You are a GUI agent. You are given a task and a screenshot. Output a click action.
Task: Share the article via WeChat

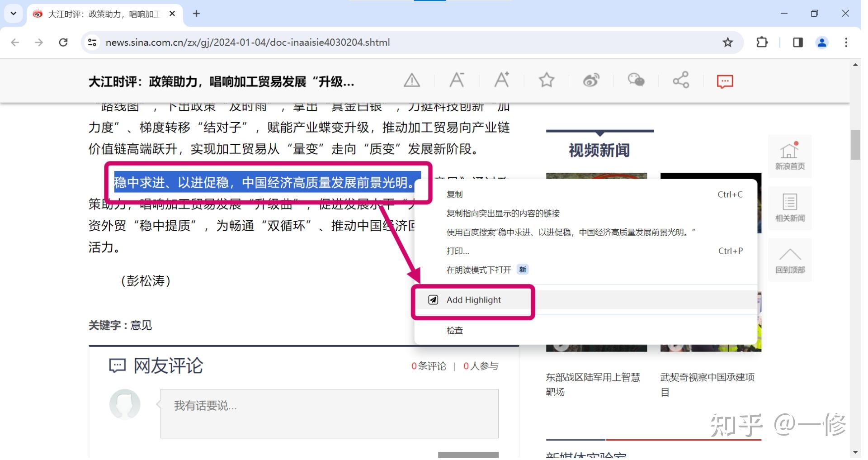[636, 81]
